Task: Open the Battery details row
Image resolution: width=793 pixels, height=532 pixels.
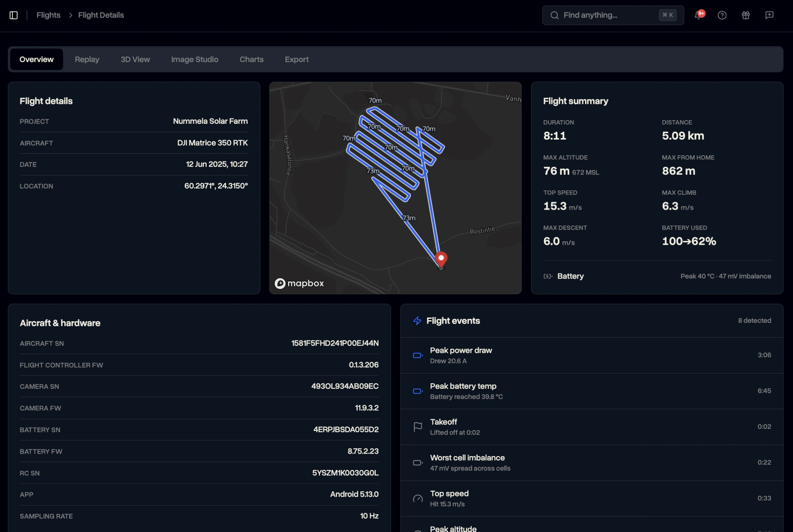Action: (x=657, y=277)
